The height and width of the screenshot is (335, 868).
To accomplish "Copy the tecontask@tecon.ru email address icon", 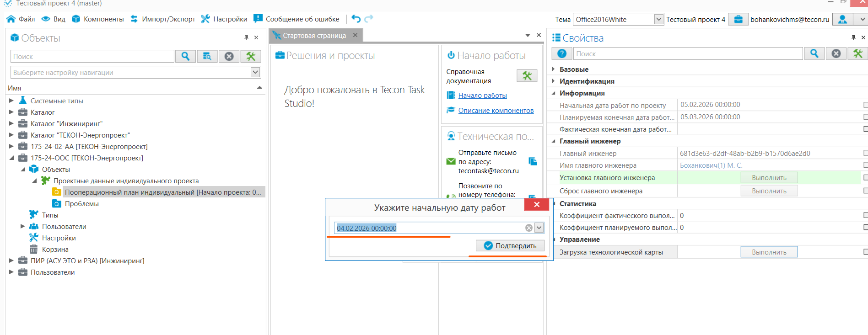I will 533,161.
